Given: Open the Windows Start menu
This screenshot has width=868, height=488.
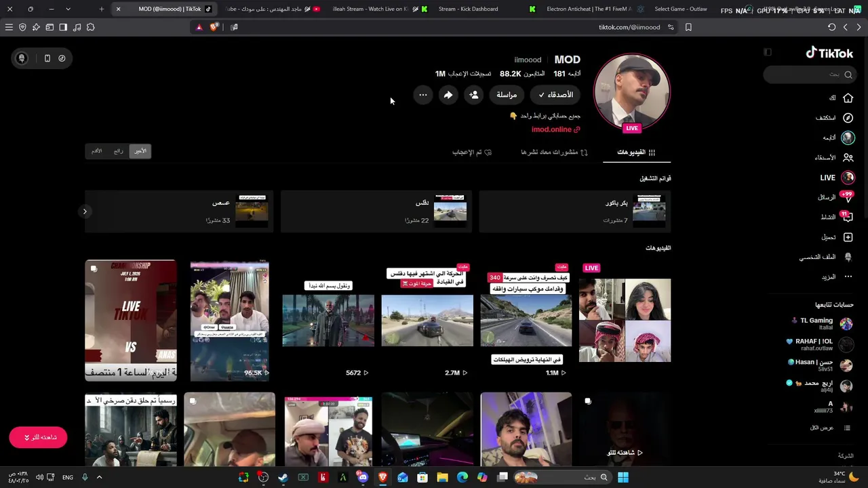Looking at the screenshot, I should [623, 477].
